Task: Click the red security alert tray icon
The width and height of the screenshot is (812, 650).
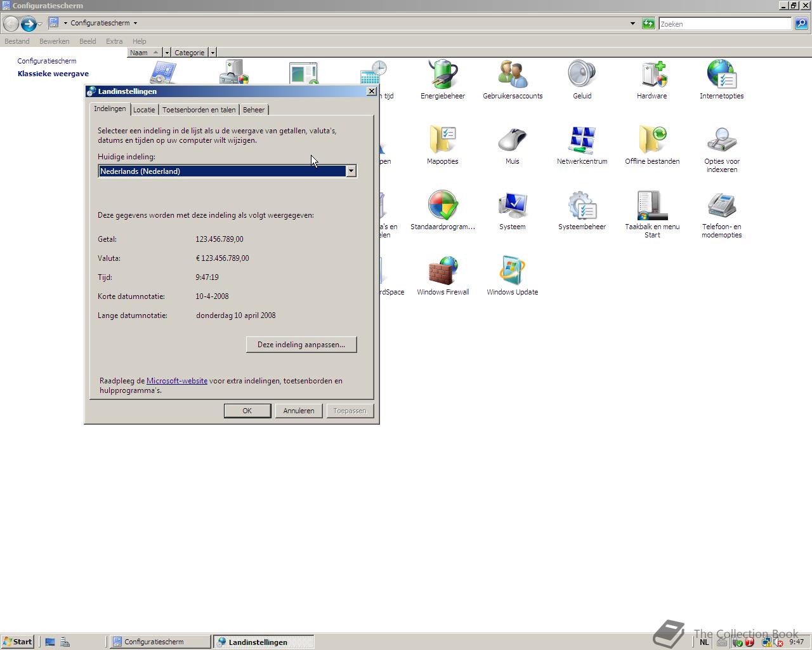Action: click(749, 642)
